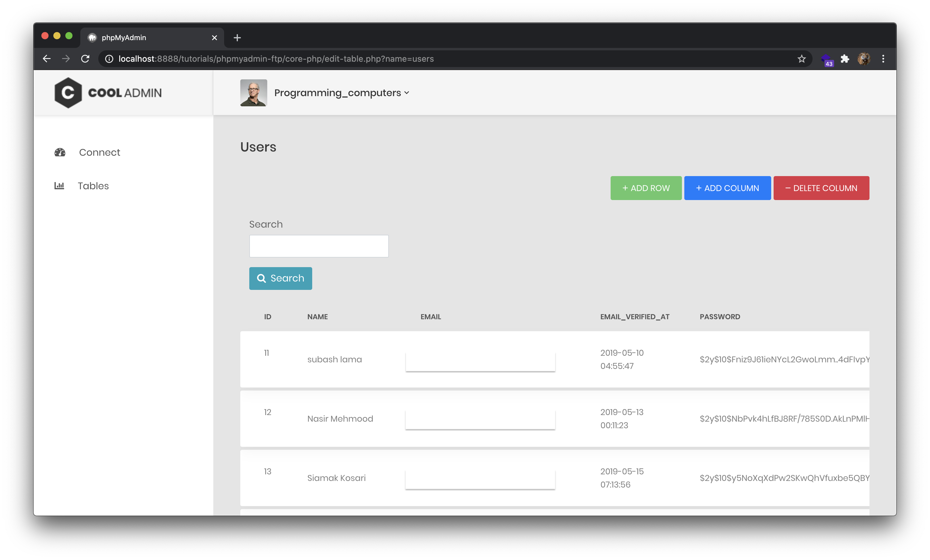Click the password hash in row 12
The width and height of the screenshot is (930, 560).
(x=784, y=419)
